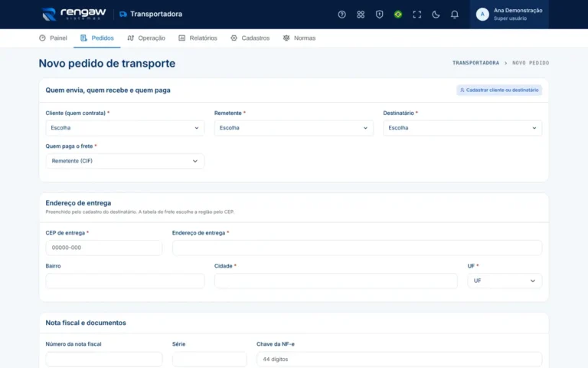Focus the Endereço de entrega input field
This screenshot has width=588, height=368.
[357, 248]
